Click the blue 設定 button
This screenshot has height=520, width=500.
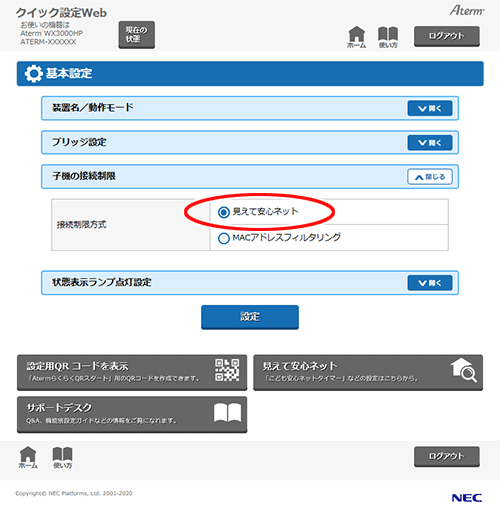(250, 317)
